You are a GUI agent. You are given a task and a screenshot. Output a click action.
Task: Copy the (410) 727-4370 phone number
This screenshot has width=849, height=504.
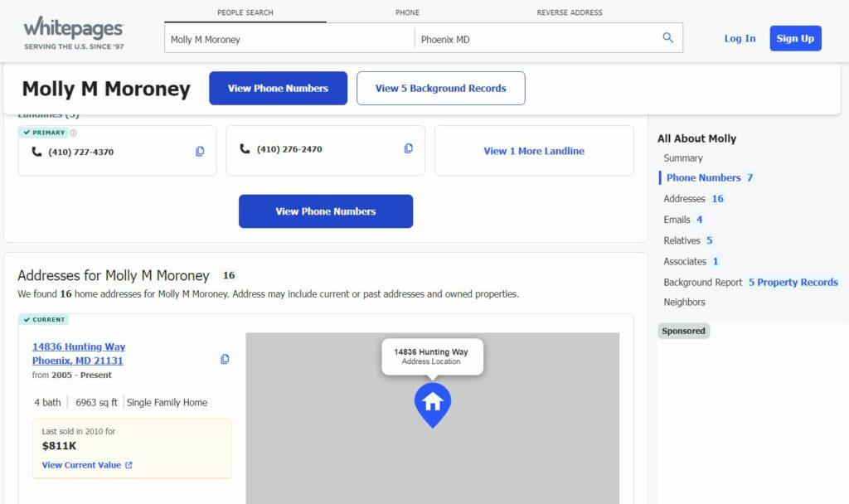point(200,152)
